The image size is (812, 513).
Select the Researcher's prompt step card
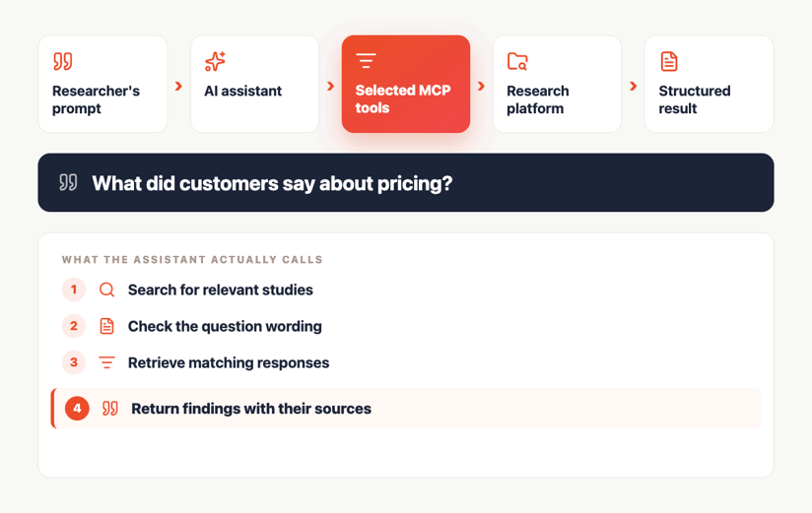tap(102, 84)
